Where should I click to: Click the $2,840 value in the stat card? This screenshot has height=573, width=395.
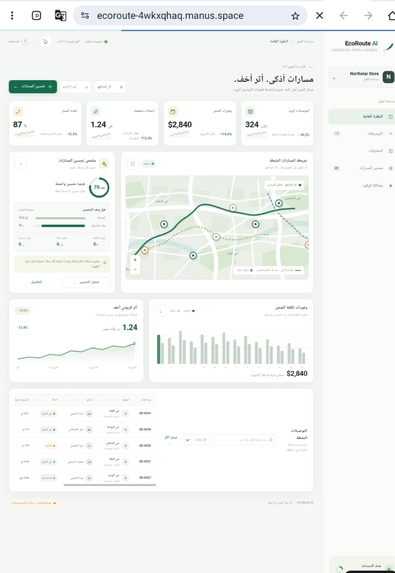click(180, 125)
